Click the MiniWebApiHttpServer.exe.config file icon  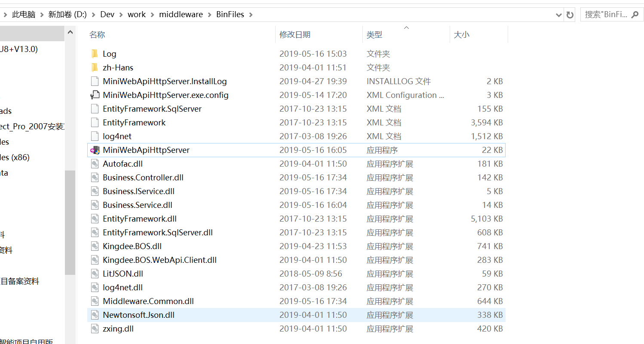click(x=95, y=95)
